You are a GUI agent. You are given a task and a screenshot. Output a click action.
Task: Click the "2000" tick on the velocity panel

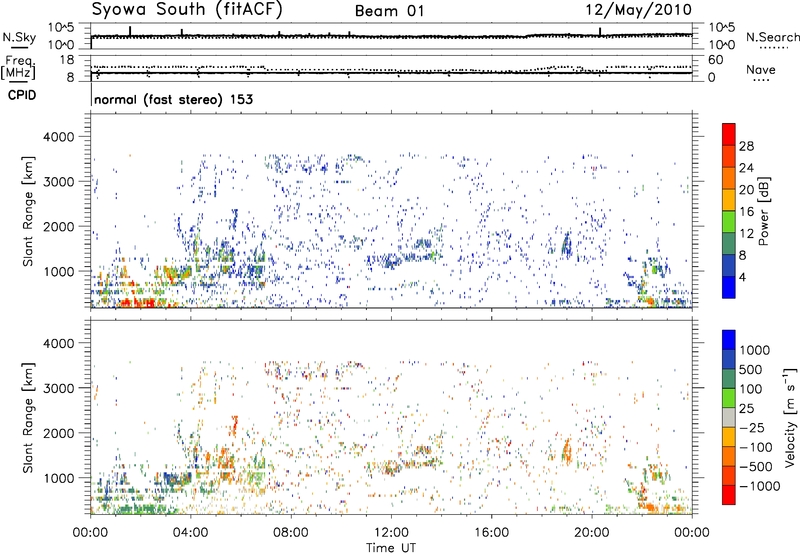coord(59,433)
